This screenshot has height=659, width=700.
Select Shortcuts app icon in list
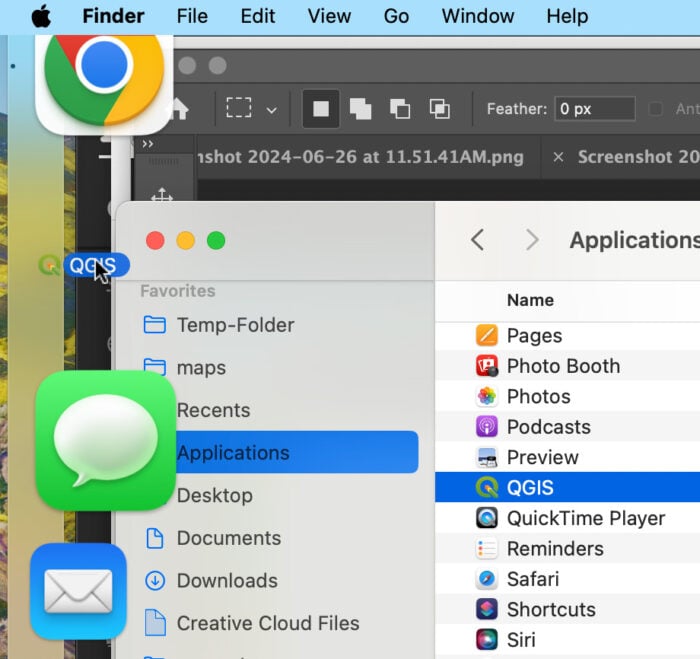487,609
